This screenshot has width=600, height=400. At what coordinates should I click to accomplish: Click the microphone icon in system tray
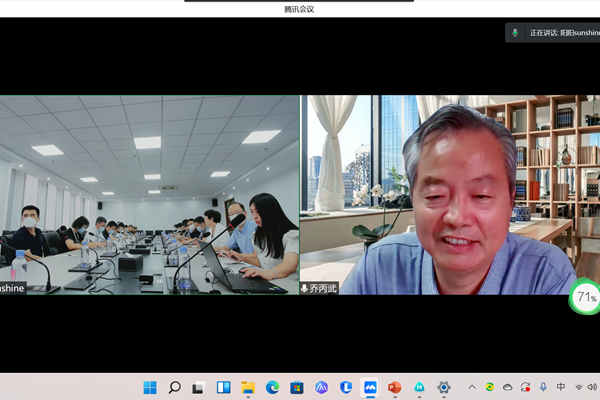(543, 387)
